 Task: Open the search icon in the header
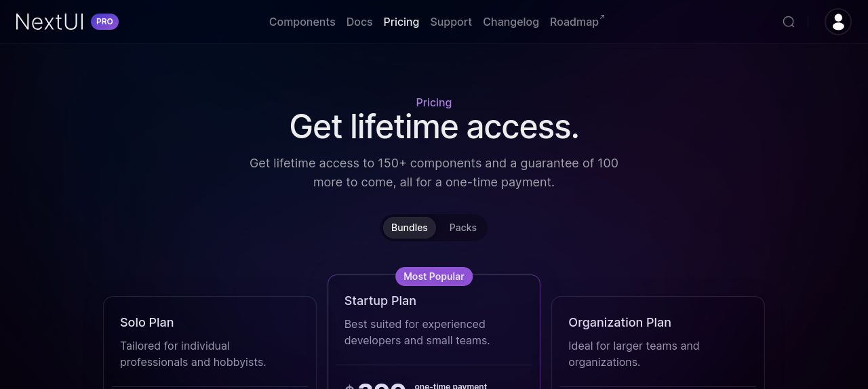(x=789, y=22)
